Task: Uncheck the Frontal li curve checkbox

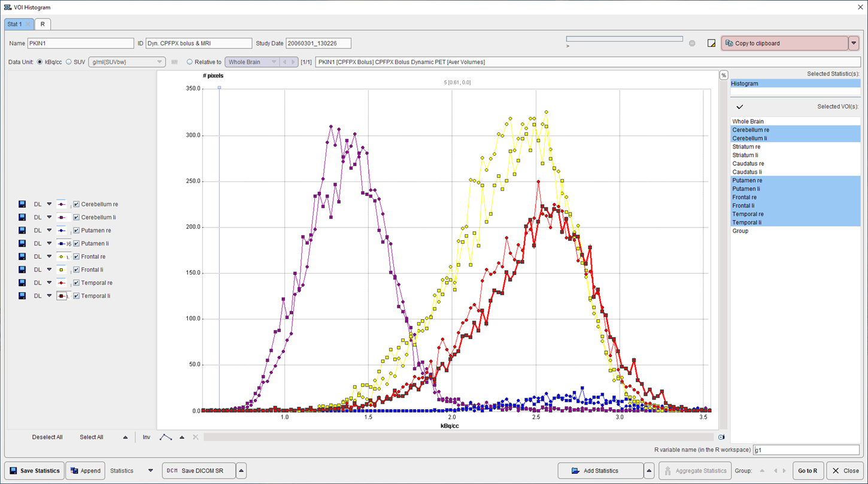Action: pyautogui.click(x=76, y=270)
